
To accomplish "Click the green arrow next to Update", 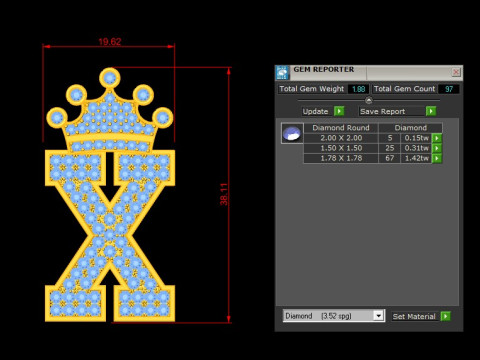I will [x=339, y=111].
